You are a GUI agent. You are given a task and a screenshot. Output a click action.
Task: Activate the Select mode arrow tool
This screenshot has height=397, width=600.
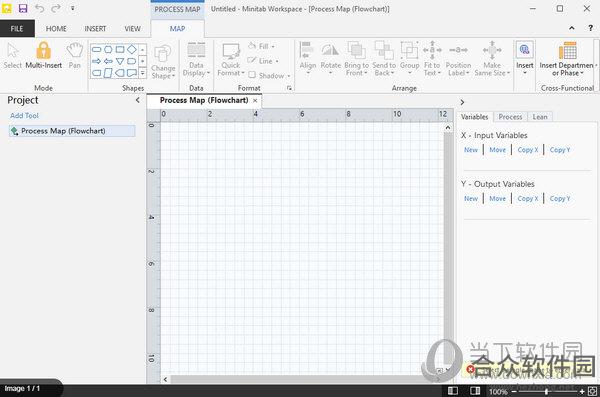13,56
